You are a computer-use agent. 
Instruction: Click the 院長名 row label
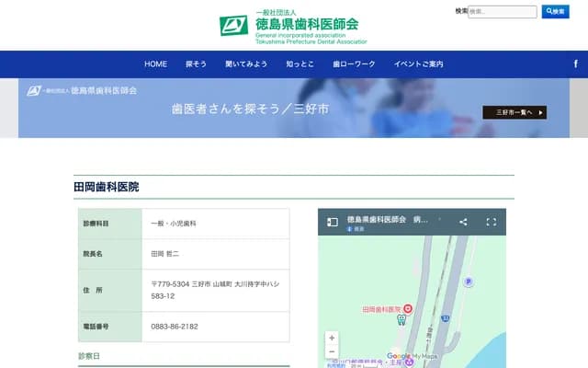(93, 254)
